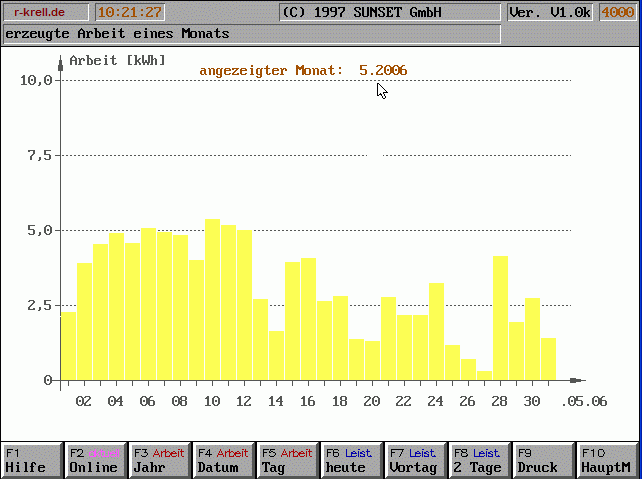642x479 pixels.
Task: Return to F10 HauptM main menu
Action: point(607,460)
